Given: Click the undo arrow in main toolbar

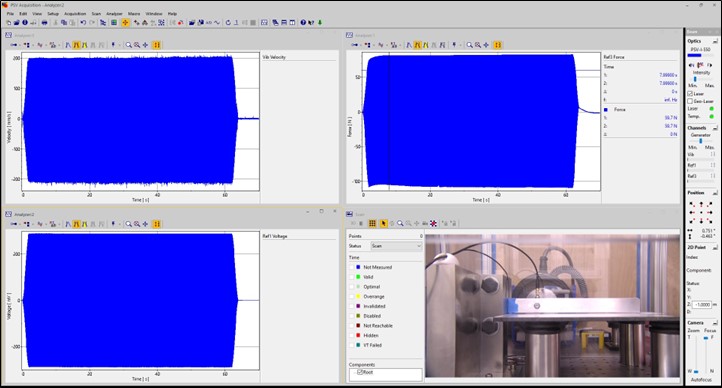Looking at the screenshot, I should click(x=83, y=23).
